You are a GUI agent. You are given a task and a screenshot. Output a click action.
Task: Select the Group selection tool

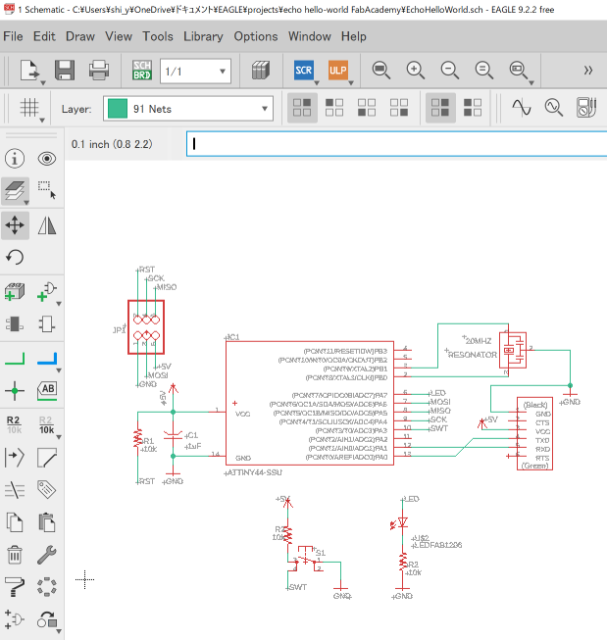coord(47,191)
